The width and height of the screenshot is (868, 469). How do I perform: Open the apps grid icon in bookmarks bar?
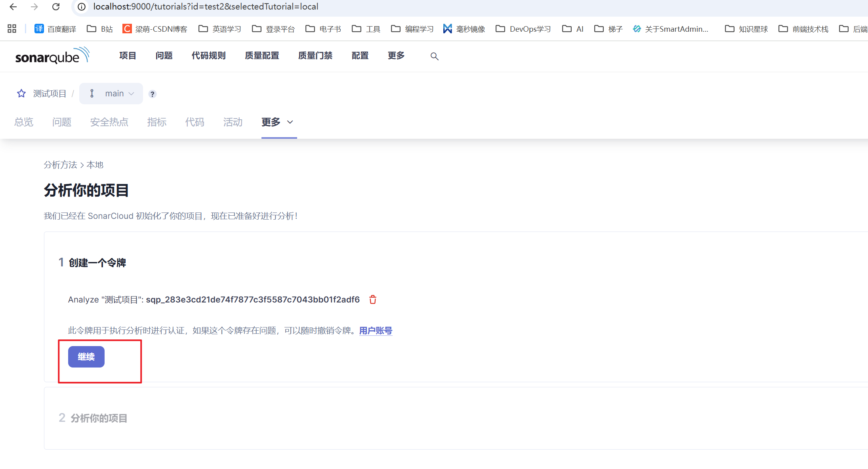(12, 29)
